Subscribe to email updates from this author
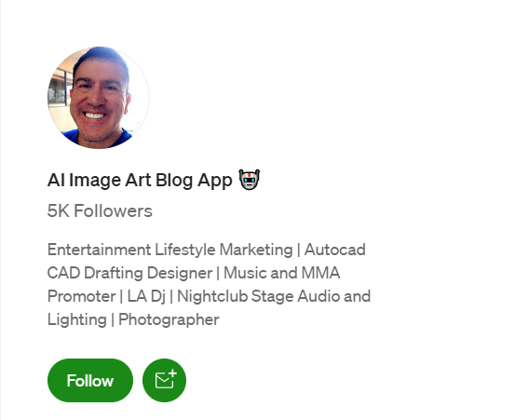Image resolution: width=528 pixels, height=420 pixels. tap(164, 380)
